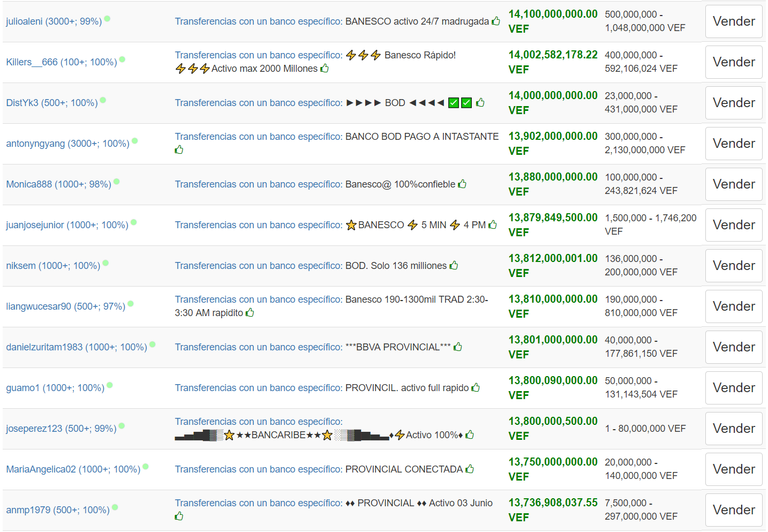Select Vender in the anmp1979 row

(734, 510)
